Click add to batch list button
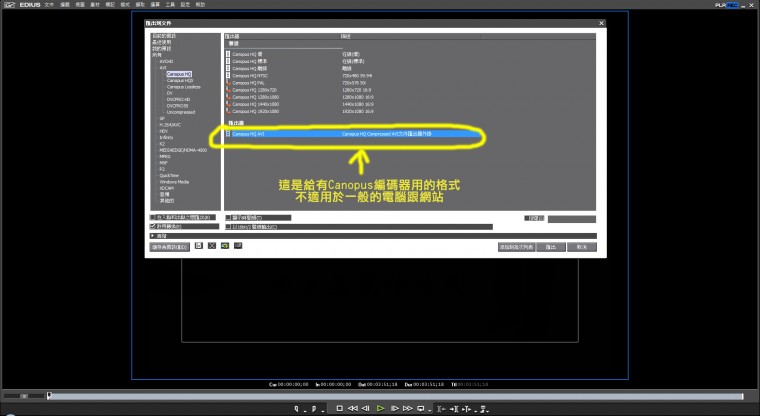The width and height of the screenshot is (760, 416). point(516,247)
